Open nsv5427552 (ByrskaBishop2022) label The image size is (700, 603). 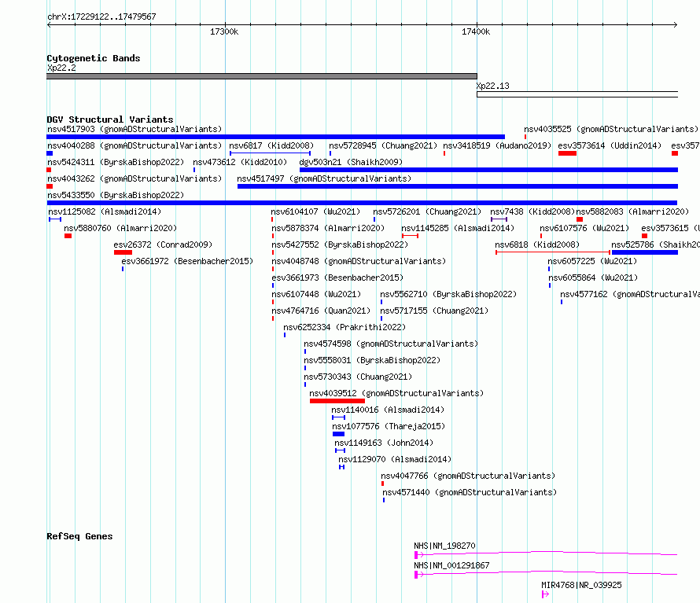[x=340, y=245]
